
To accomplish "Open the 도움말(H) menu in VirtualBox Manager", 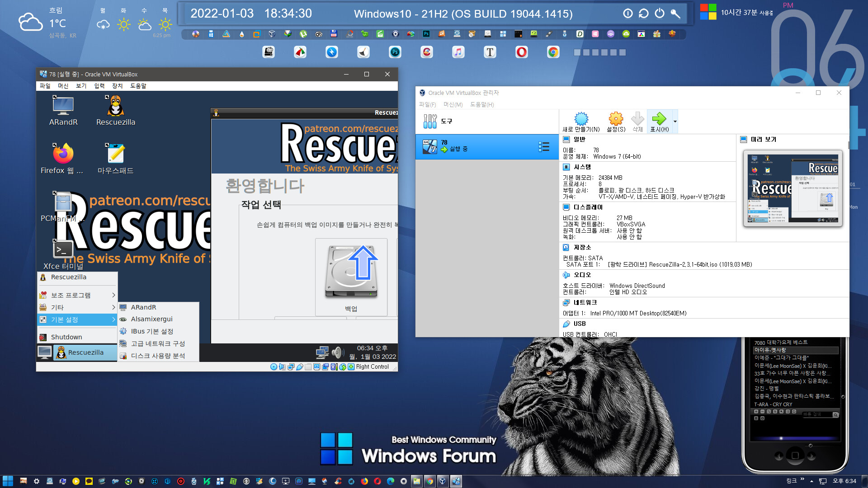I will (482, 104).
